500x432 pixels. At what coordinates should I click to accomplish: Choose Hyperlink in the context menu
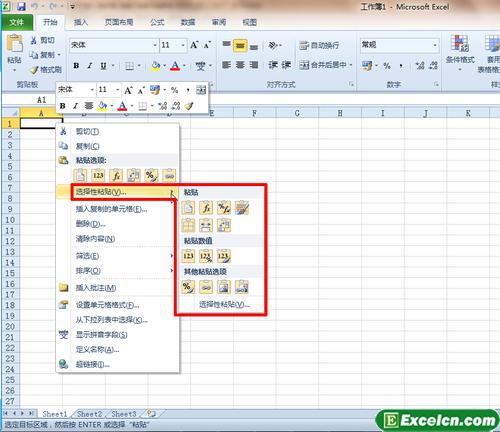point(118,365)
